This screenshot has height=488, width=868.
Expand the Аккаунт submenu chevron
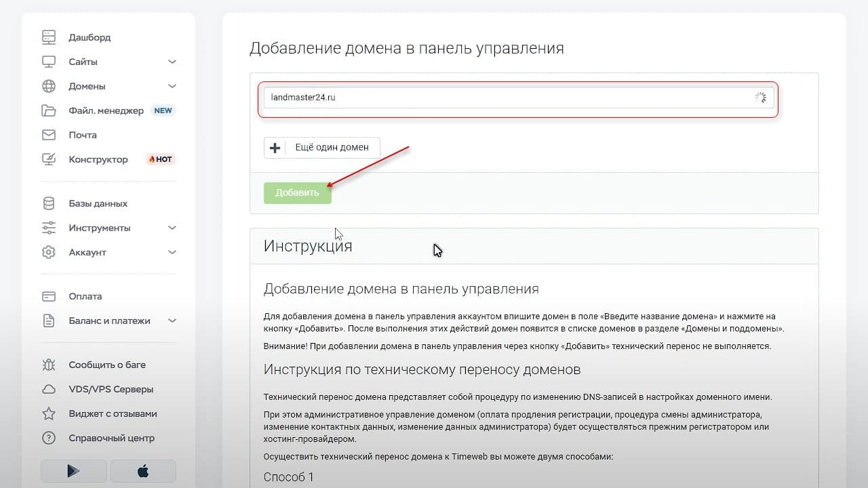(172, 252)
